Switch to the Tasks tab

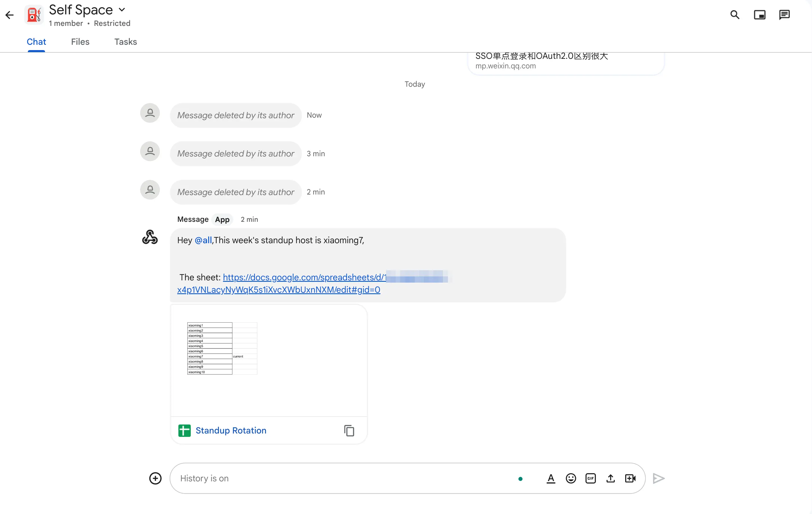tap(125, 42)
